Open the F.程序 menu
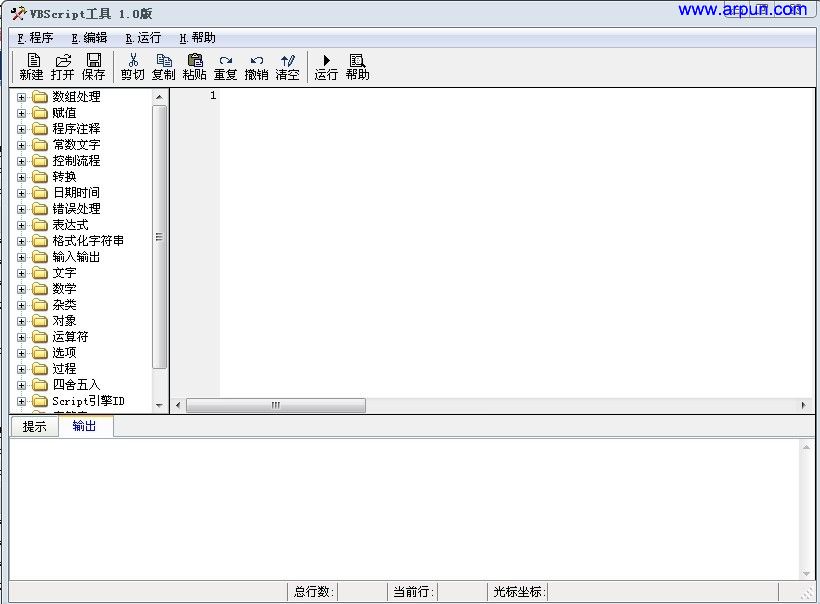820x604 pixels. (x=35, y=38)
